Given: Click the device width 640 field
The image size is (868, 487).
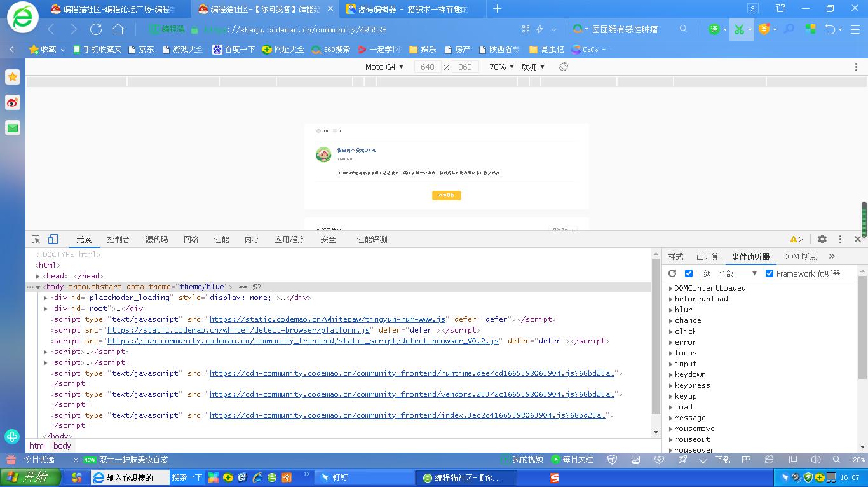Looking at the screenshot, I should click(428, 67).
